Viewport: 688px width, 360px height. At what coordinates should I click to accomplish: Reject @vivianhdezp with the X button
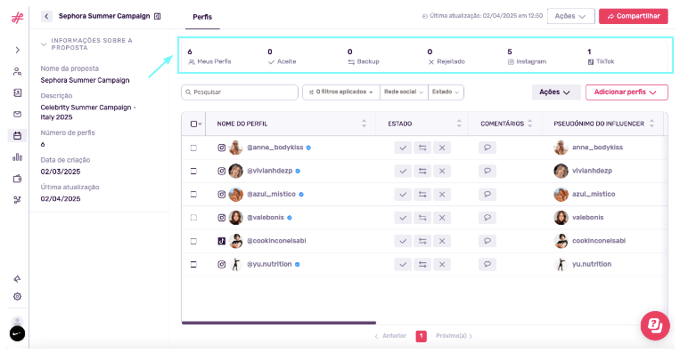[x=442, y=171]
